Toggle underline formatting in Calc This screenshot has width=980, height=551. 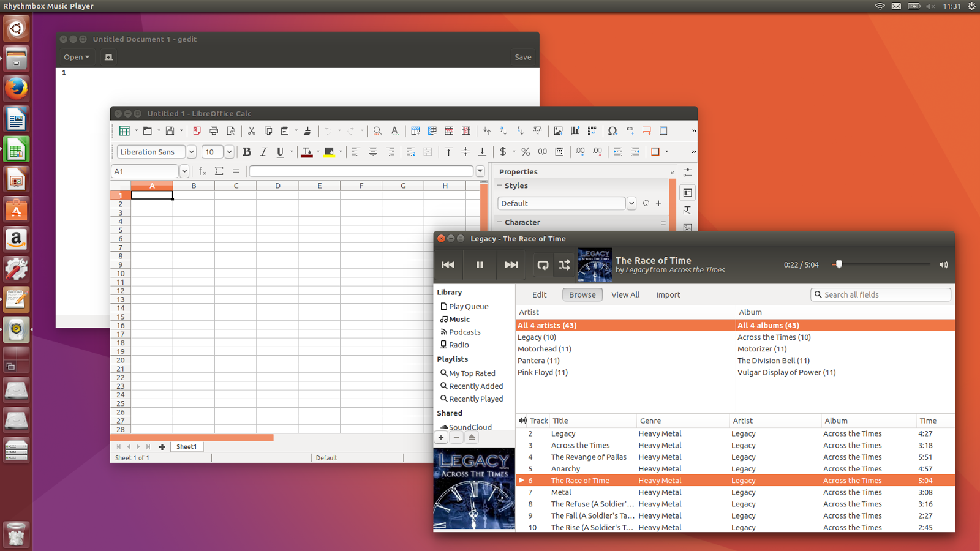click(281, 151)
